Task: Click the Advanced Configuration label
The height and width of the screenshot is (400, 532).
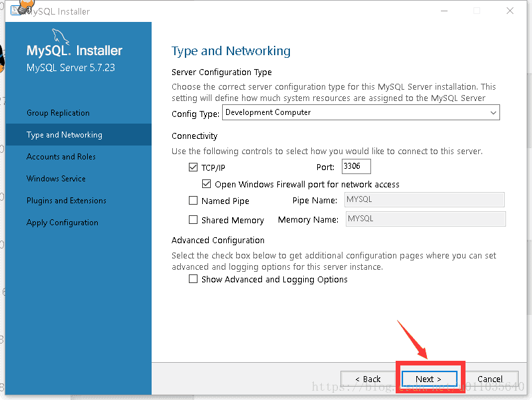Action: point(218,241)
